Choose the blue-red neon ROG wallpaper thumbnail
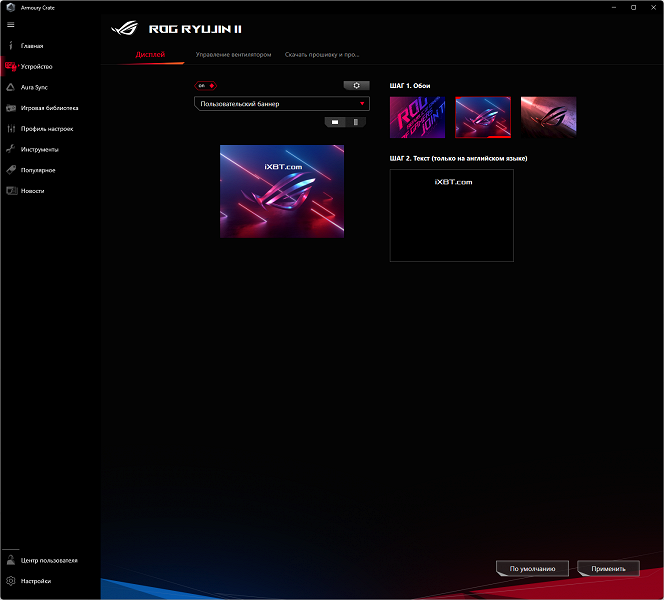 pos(483,117)
